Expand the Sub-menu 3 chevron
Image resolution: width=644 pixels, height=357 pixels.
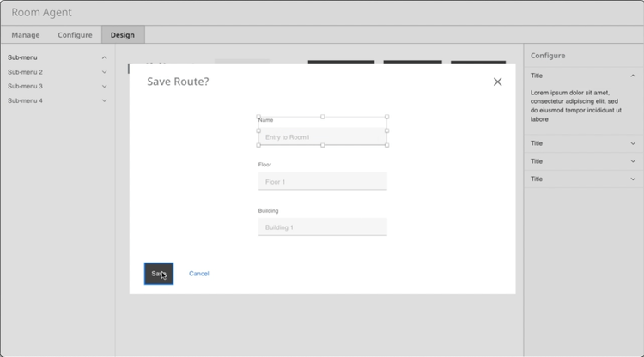[105, 87]
